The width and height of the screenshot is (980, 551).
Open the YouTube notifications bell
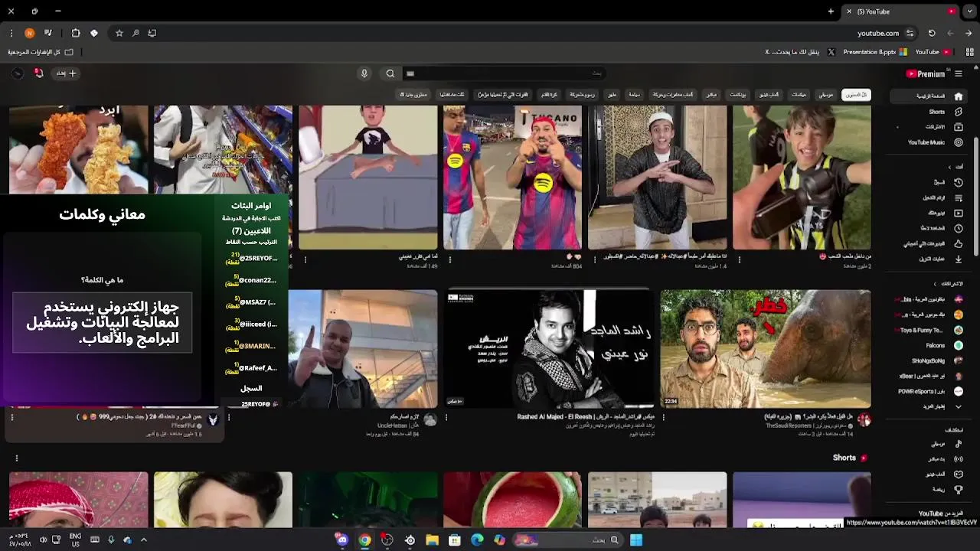(39, 73)
